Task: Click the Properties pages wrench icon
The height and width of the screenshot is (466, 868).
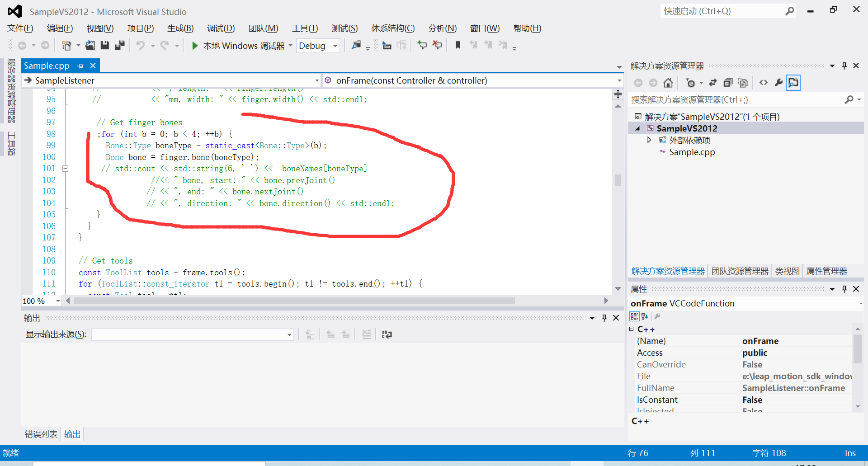Action: (657, 316)
